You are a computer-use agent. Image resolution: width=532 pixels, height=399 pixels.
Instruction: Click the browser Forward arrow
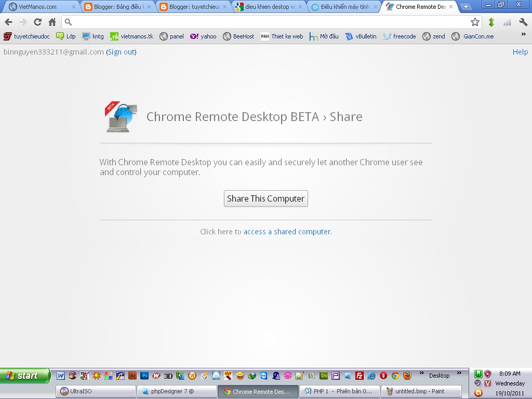click(23, 22)
